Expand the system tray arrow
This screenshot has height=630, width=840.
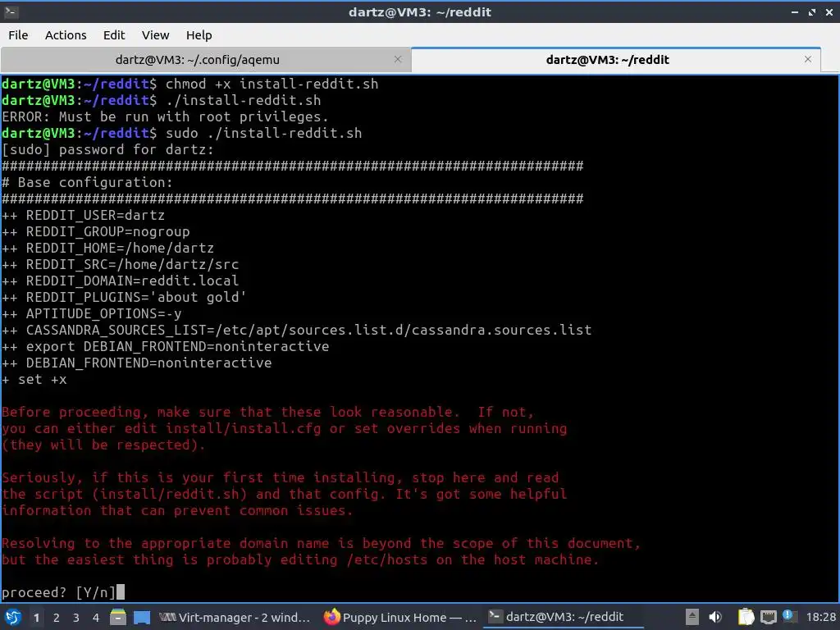pyautogui.click(x=692, y=617)
